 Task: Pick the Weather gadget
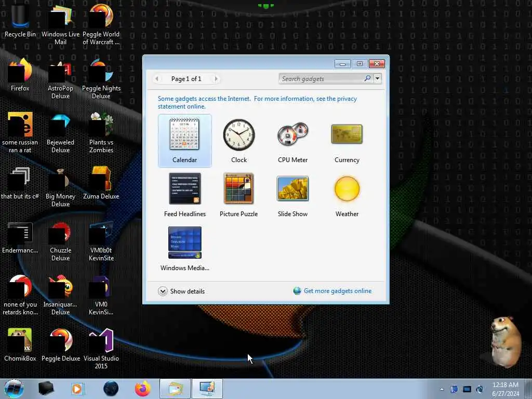[347, 195]
